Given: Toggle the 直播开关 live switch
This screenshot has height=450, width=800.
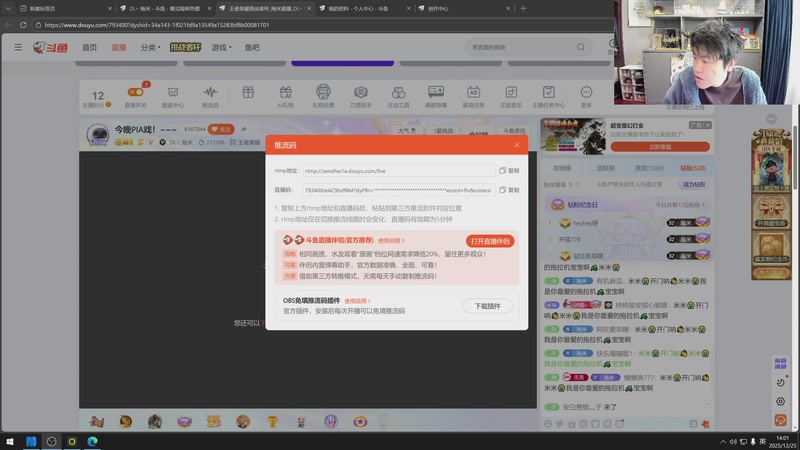Looking at the screenshot, I should pos(135,92).
